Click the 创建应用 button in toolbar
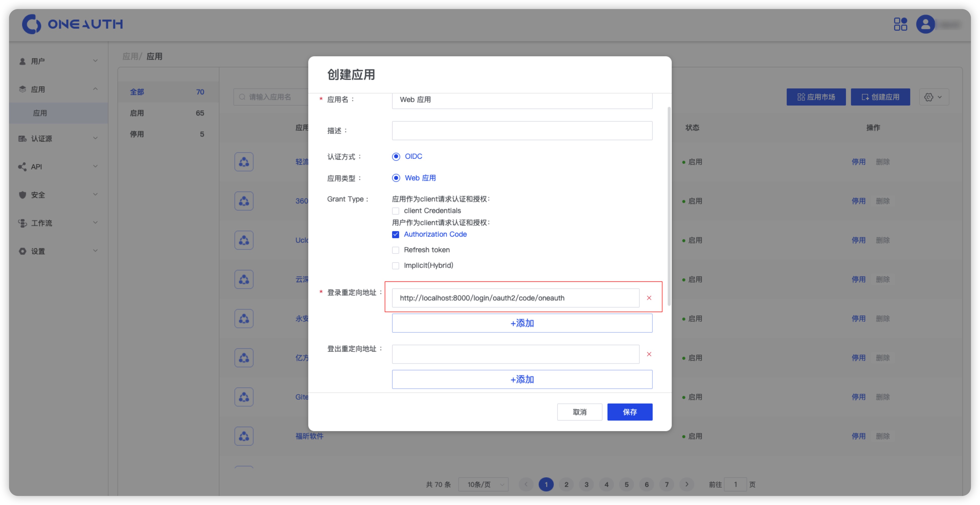 pyautogui.click(x=880, y=97)
